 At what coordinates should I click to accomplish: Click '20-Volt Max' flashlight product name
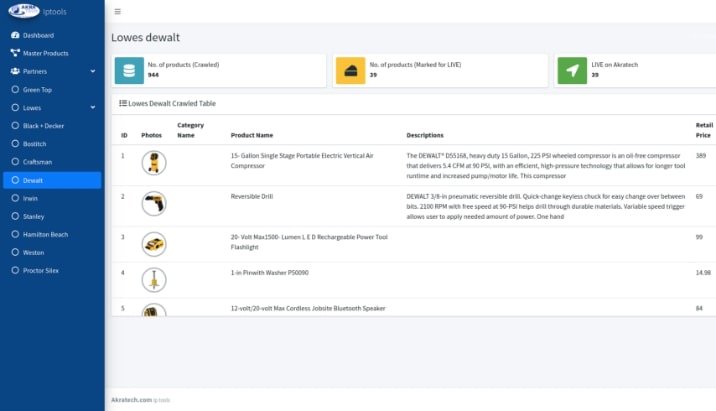tap(309, 242)
